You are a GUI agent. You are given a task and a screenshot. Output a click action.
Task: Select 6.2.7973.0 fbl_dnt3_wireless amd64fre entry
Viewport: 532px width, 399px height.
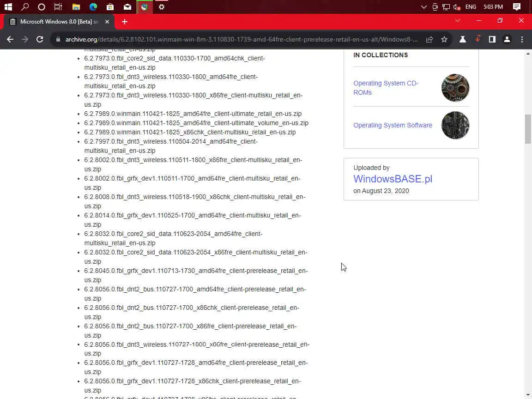[171, 81]
